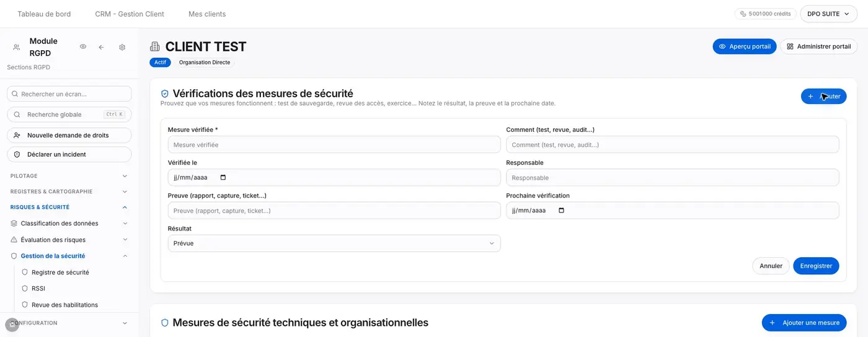868x337 pixels.
Task: Click the Module RGPD users icon
Action: click(x=16, y=47)
